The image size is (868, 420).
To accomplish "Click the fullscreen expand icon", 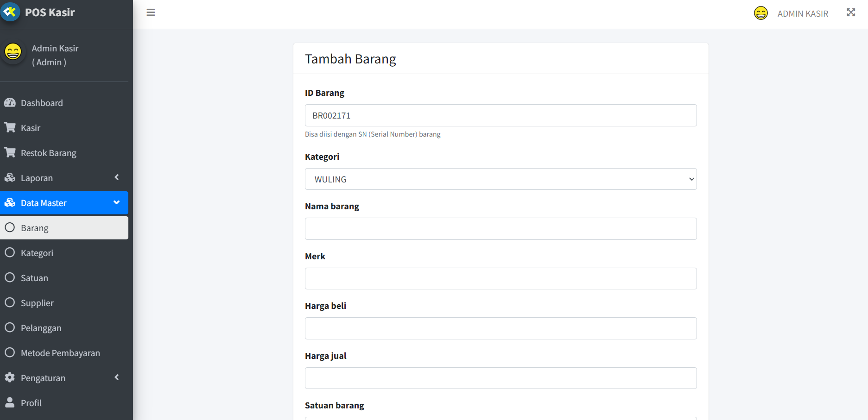I will (851, 13).
